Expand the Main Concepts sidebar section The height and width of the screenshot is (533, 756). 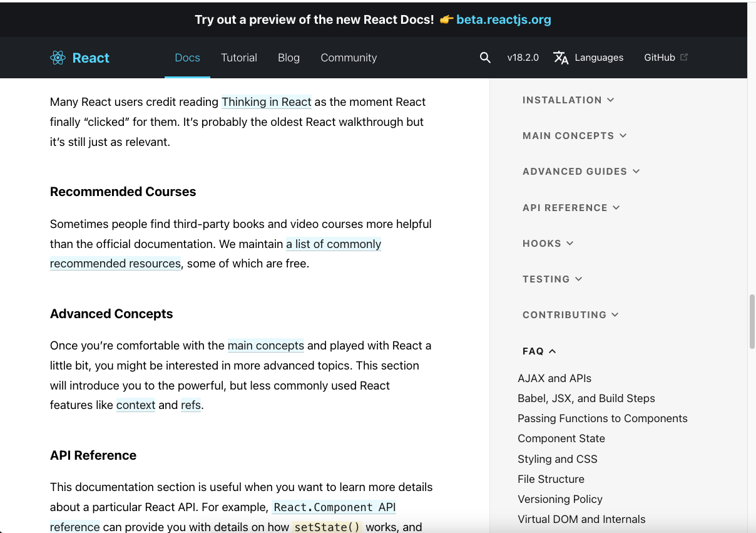click(x=575, y=136)
